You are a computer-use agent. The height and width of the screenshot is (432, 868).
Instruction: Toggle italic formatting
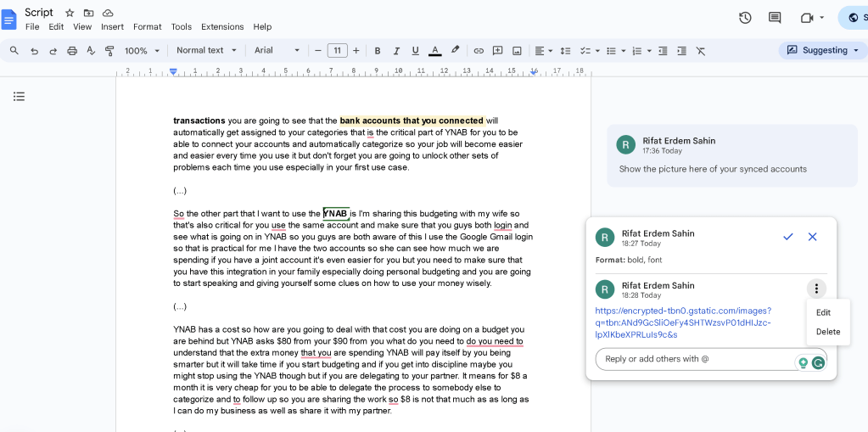396,51
